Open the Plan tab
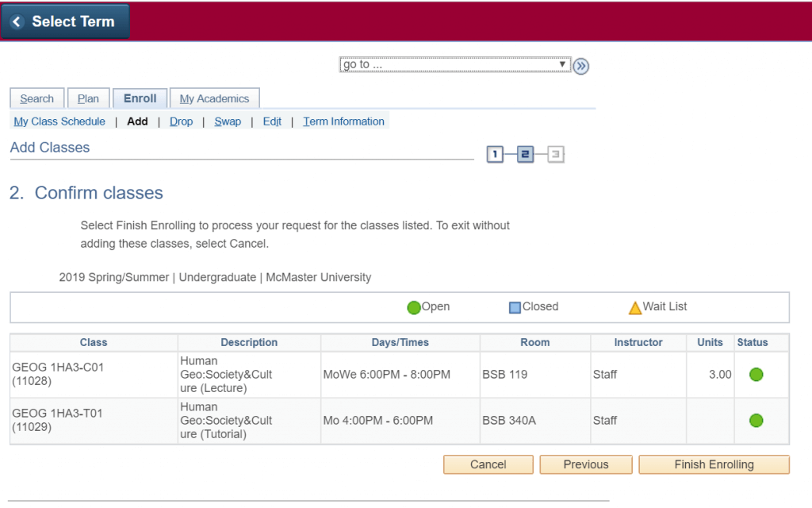 (88, 98)
